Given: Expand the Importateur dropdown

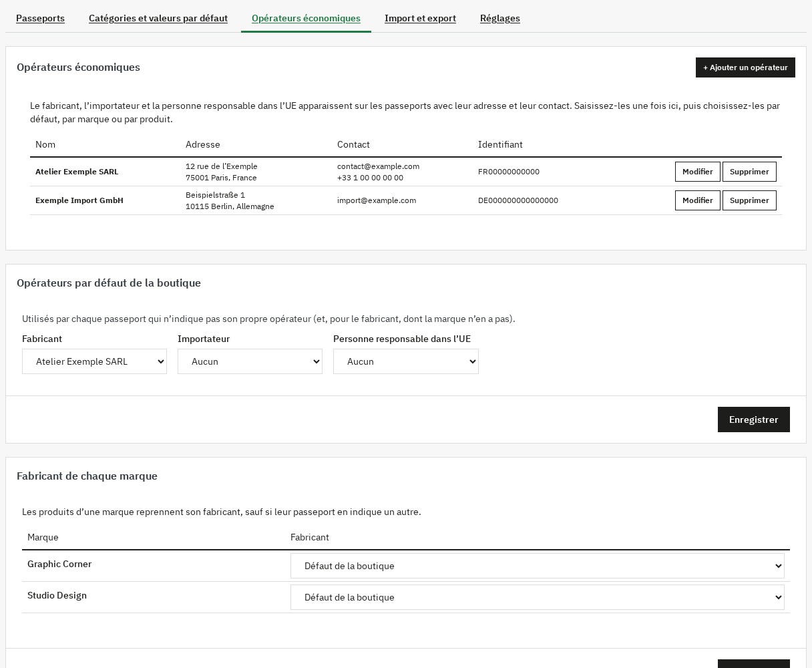Looking at the screenshot, I should 250,361.
